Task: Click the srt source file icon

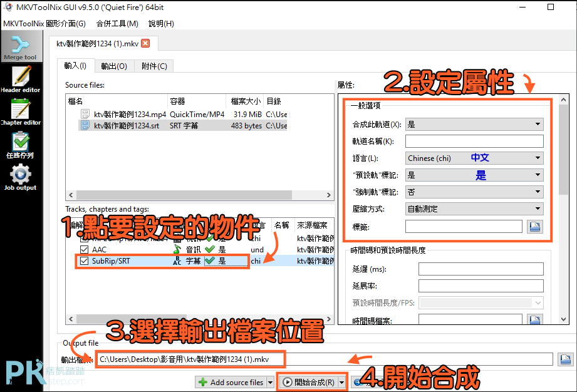Action: (x=85, y=125)
